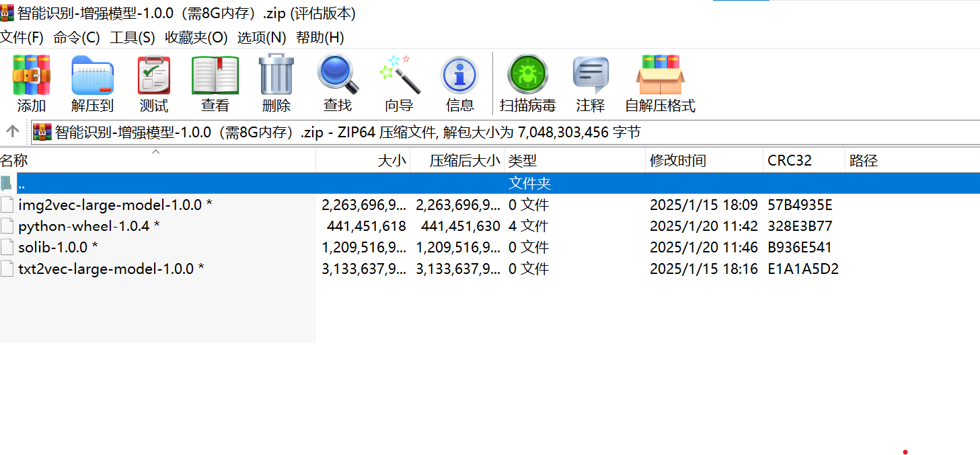Open Extract To (解压到) tool
This screenshot has width=980, height=455.
(x=92, y=83)
